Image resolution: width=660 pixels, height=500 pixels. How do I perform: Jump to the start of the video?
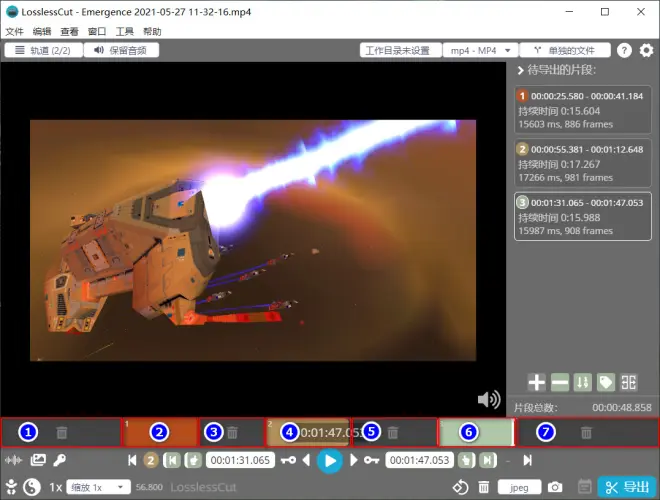(132, 460)
